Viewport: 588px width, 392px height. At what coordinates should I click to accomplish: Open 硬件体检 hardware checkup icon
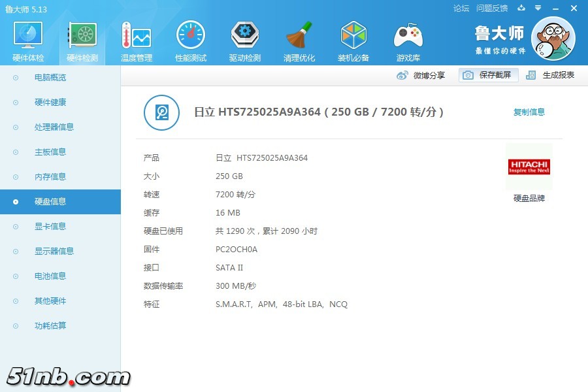(28, 41)
